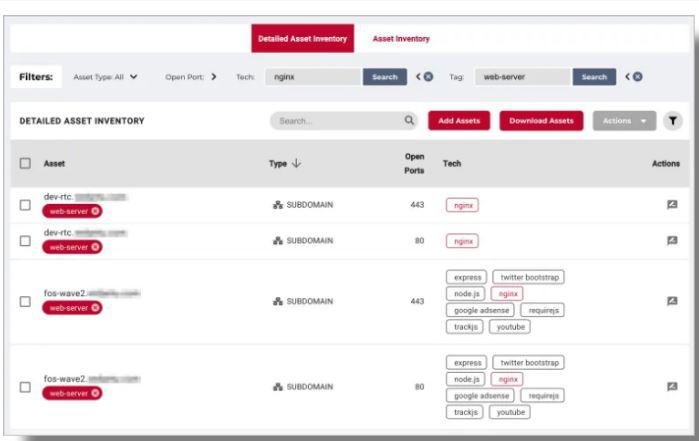Expand the Asset Type: All dropdown
This screenshot has height=441, width=699.
pos(105,77)
